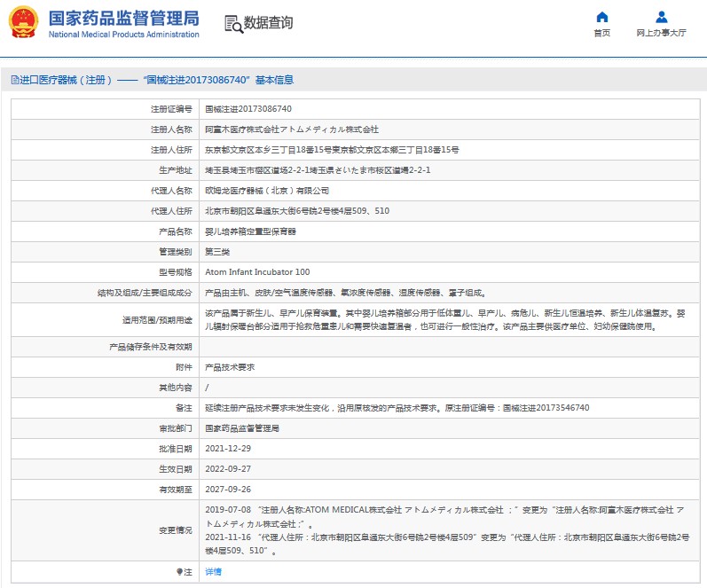
Task: Click the Atom Infant Incubator 100 model value
Action: click(257, 272)
